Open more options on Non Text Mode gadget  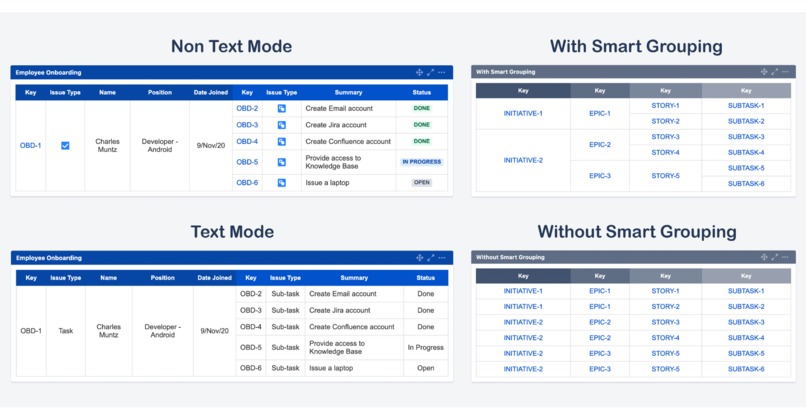442,73
